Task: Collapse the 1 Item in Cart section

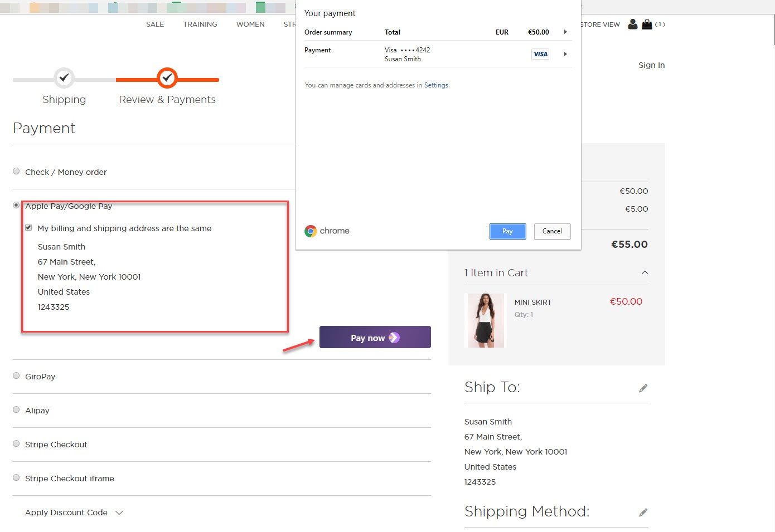Action: pyautogui.click(x=645, y=272)
